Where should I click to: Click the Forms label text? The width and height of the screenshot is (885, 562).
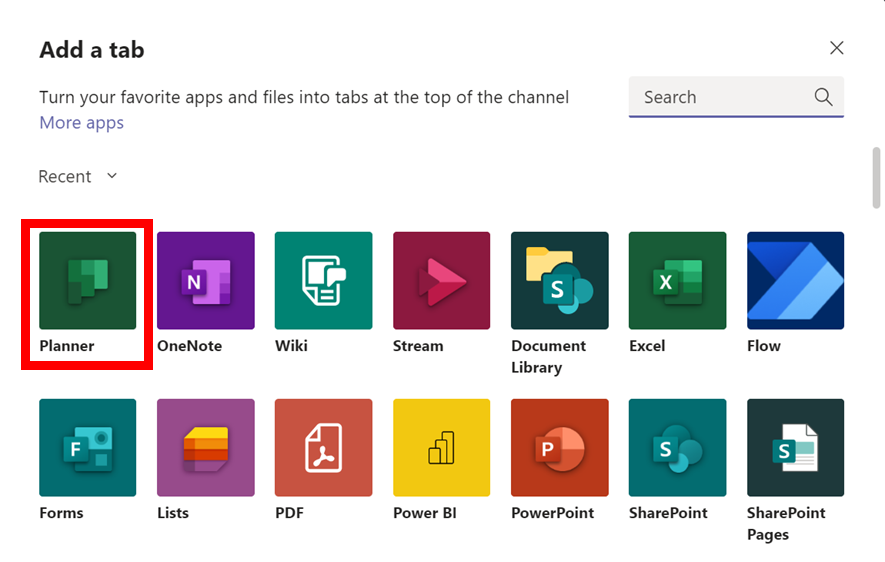coord(61,513)
